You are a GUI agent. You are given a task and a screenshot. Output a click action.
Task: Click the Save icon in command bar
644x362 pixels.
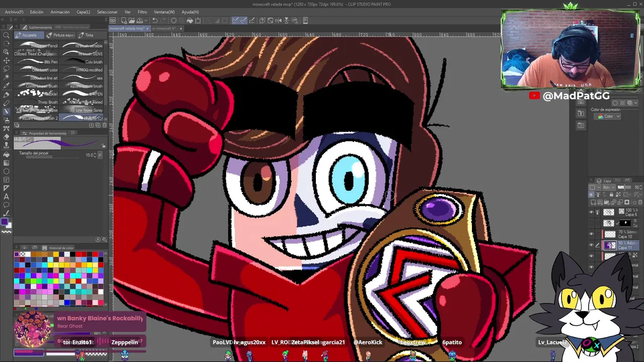(x=140, y=21)
